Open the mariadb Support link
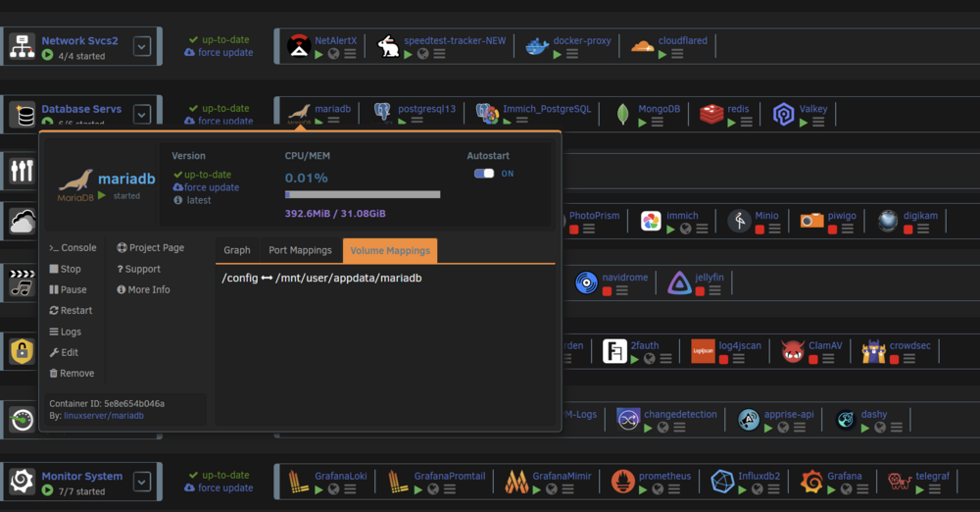The image size is (980, 512). click(x=139, y=269)
